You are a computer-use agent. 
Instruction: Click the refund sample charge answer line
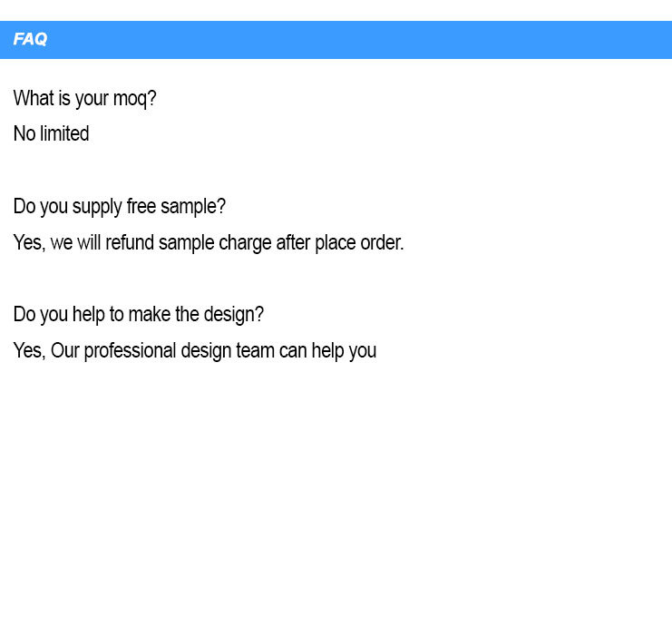click(x=209, y=243)
